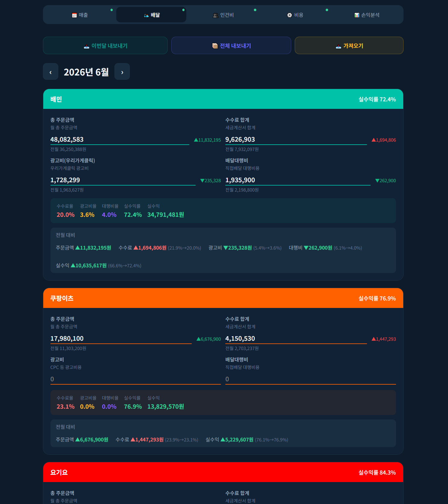Click 실수익률 72.4% in 배민 header
The image size is (448, 504).
coord(377,99)
